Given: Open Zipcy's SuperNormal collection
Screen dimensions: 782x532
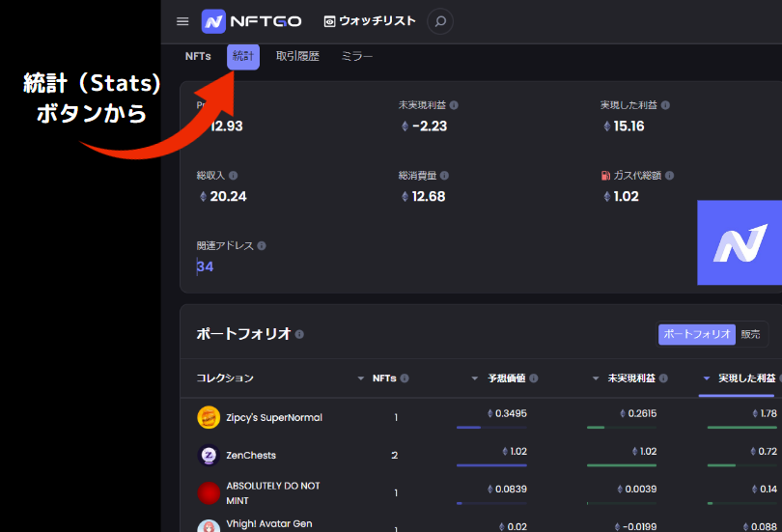Looking at the screenshot, I should pyautogui.click(x=274, y=417).
